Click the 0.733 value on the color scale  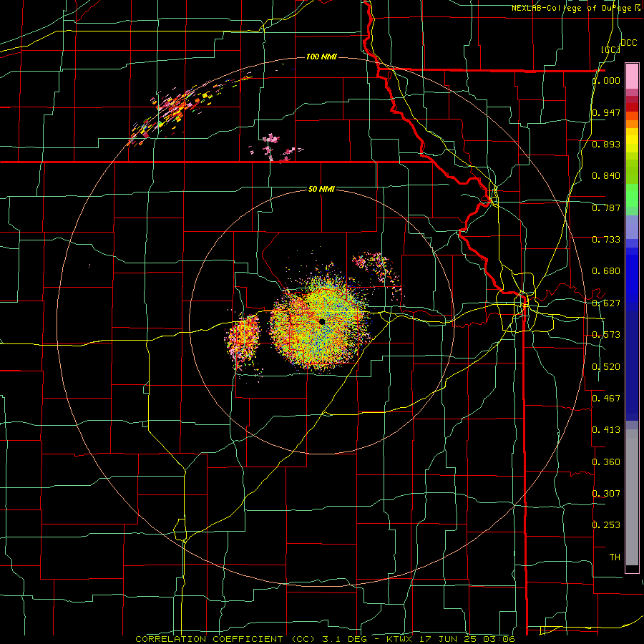pos(606,240)
